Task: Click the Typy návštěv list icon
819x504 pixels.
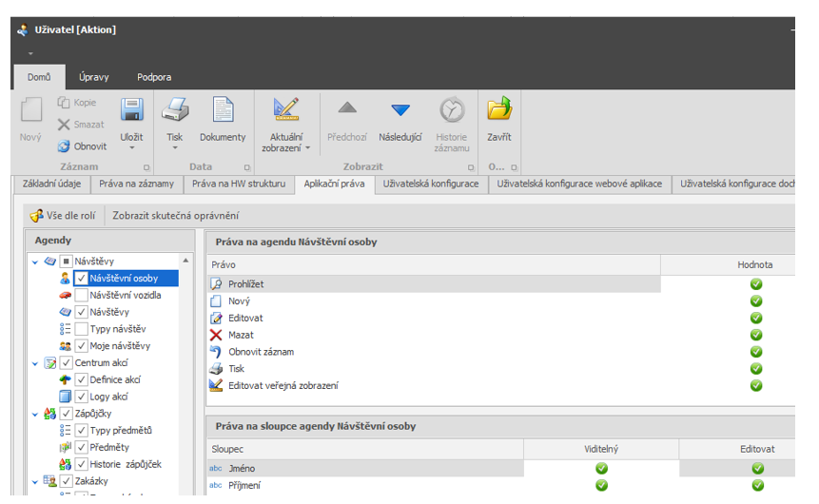Action: (x=65, y=329)
